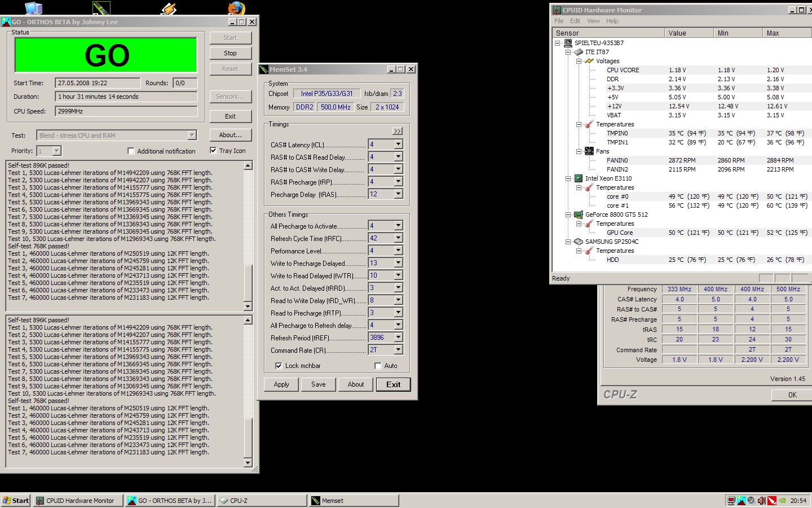Screen dimensions: 812x508
Task: Click Save button in MemSet
Action: point(318,384)
